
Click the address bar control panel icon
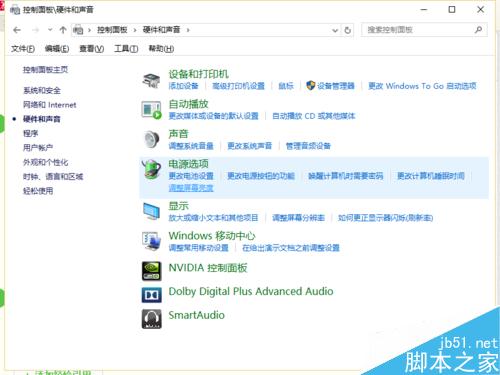[x=78, y=30]
